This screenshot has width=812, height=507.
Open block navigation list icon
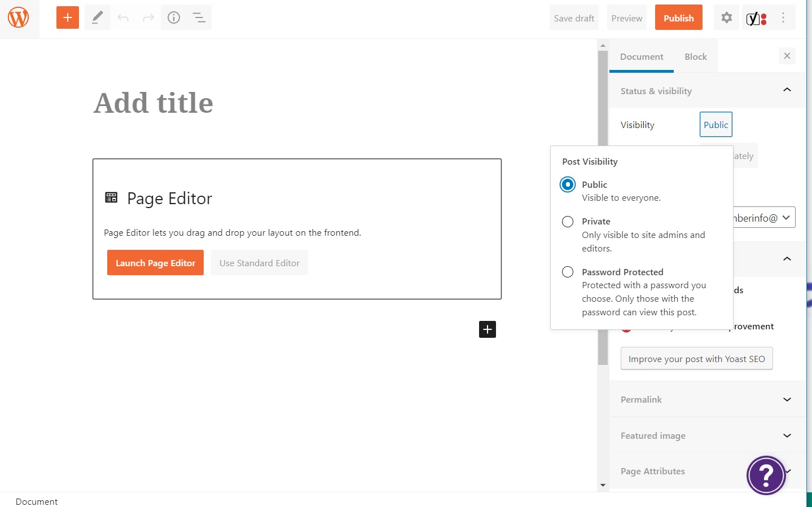pos(199,17)
